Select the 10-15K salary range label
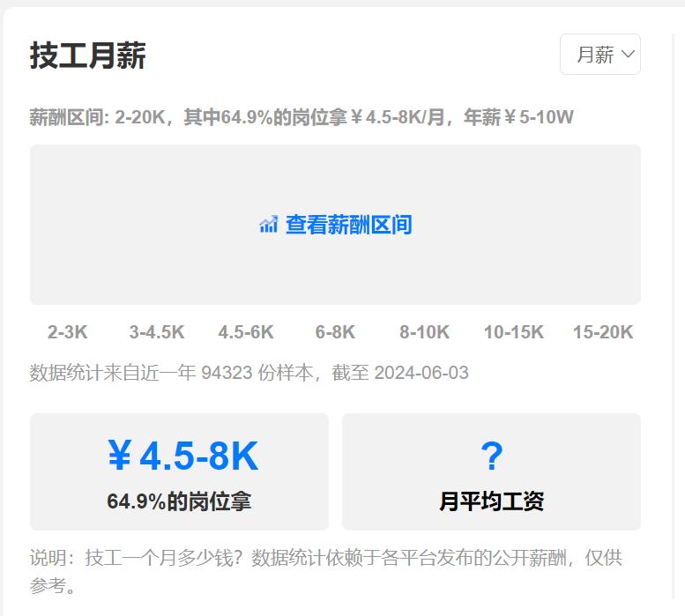Screen dimensions: 685x616 click(x=514, y=332)
